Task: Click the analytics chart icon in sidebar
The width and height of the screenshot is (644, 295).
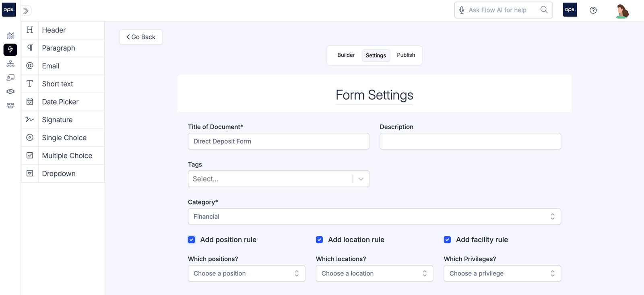Action: (10, 36)
